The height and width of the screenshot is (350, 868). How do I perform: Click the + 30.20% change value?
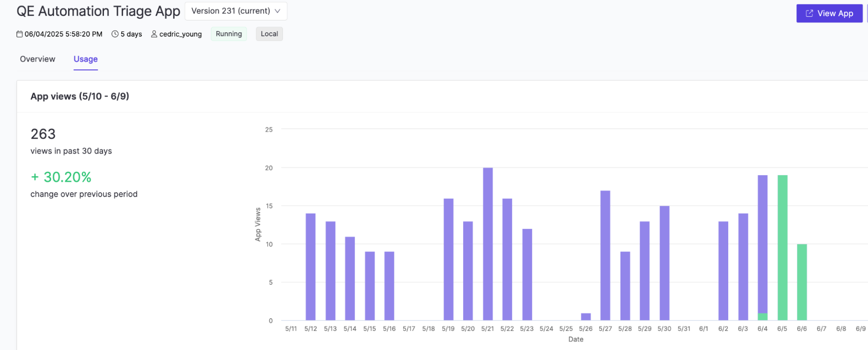[61, 177]
